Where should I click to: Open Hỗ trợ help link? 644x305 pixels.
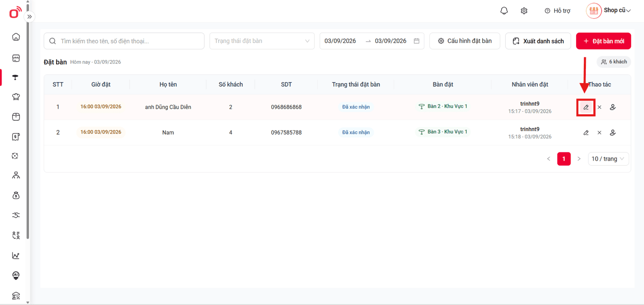[557, 11]
